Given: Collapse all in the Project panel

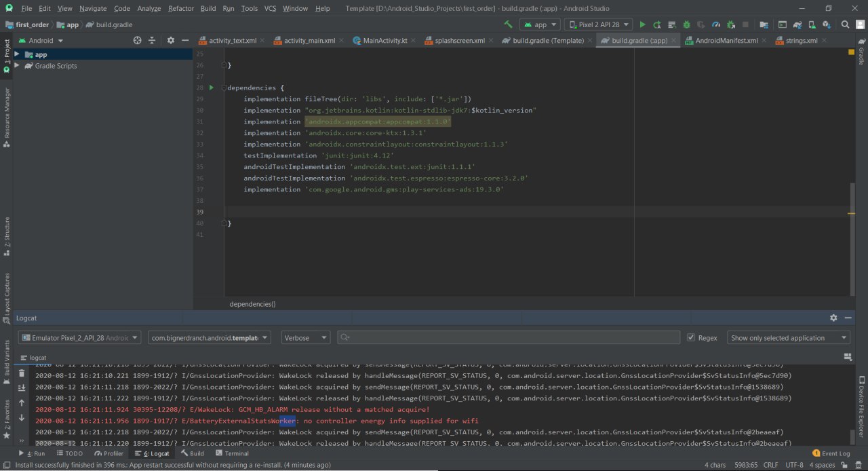Looking at the screenshot, I should tap(152, 41).
